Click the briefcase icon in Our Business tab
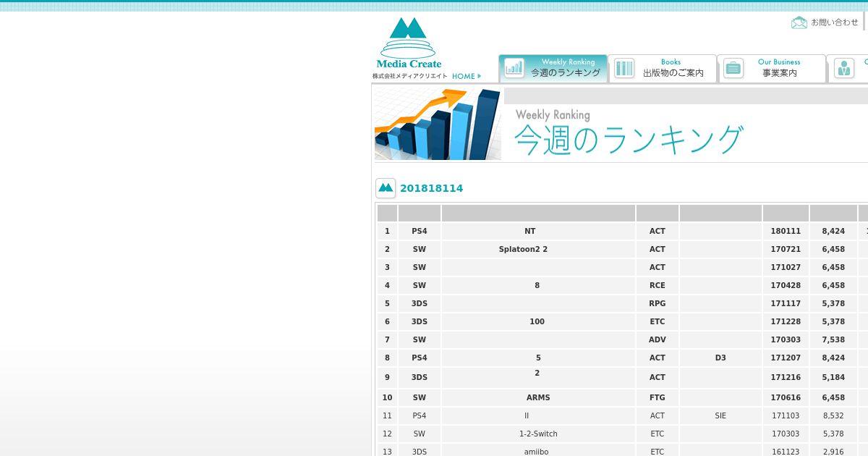Screen dimensions: 868x456 click(733, 68)
